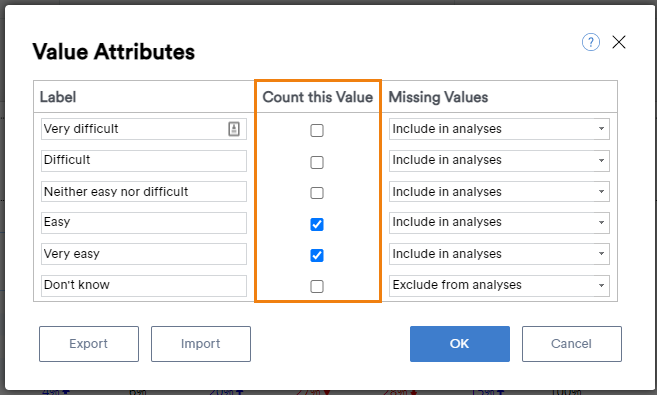Screen dimensions: 657x395
Task: Edit the Difficult label field
Action: (x=144, y=160)
